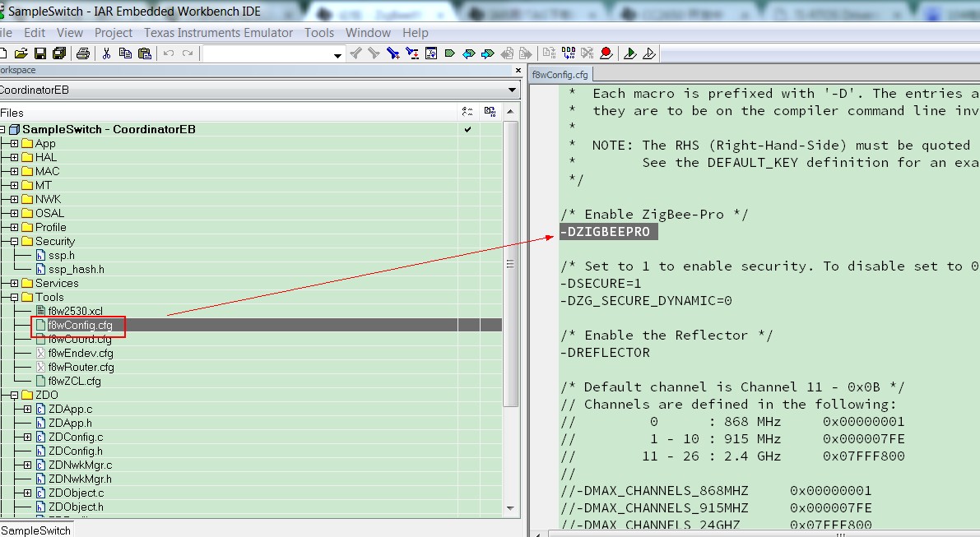
Task: Click the Paste clipboard icon
Action: (144, 53)
